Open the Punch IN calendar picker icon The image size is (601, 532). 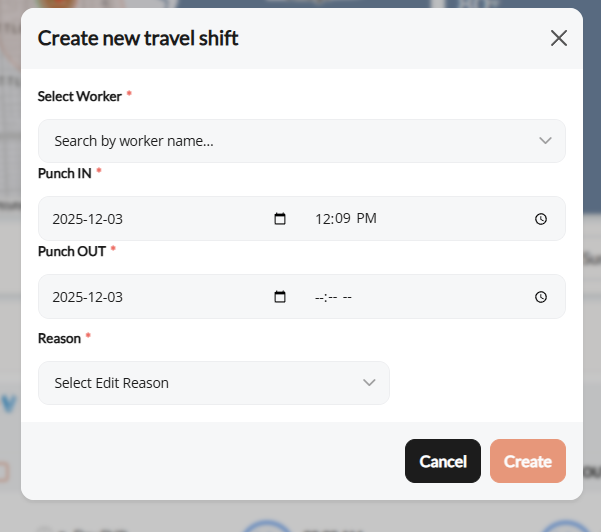[280, 219]
